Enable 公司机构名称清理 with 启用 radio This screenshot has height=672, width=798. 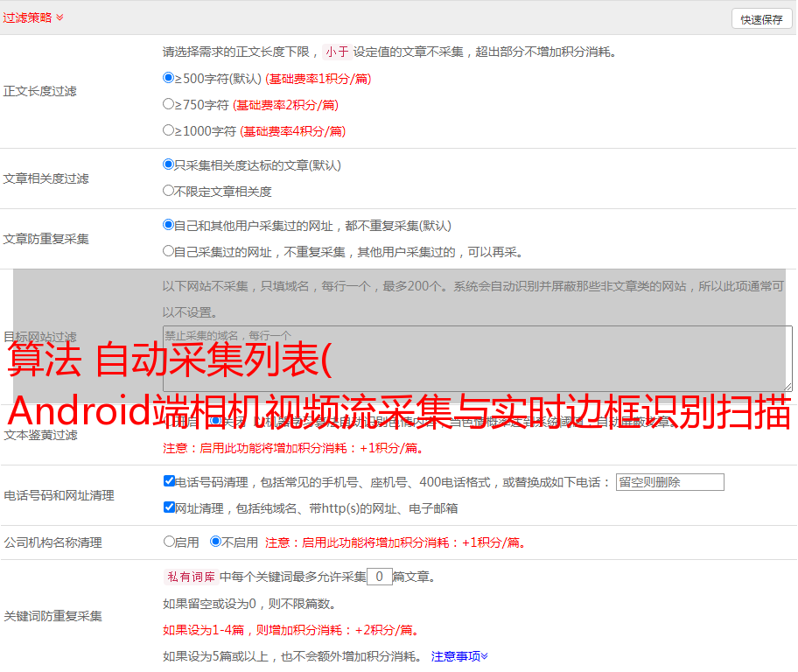coord(169,542)
